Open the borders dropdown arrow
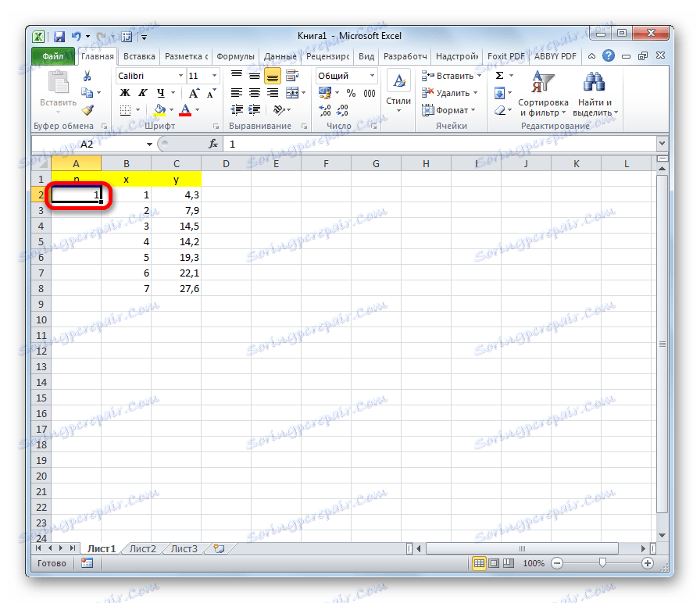The image size is (700, 603). coord(138,110)
